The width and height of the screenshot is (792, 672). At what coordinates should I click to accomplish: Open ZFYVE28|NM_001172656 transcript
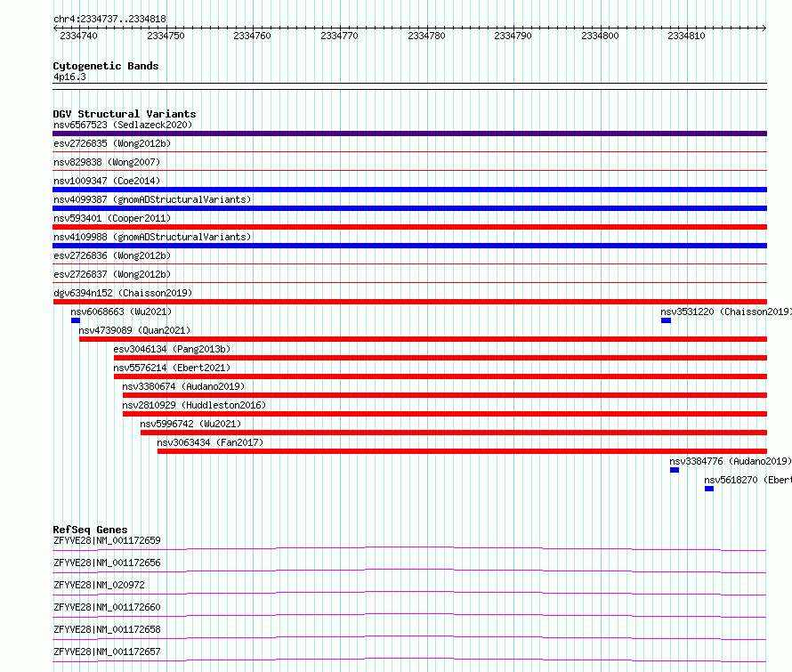coord(107,563)
